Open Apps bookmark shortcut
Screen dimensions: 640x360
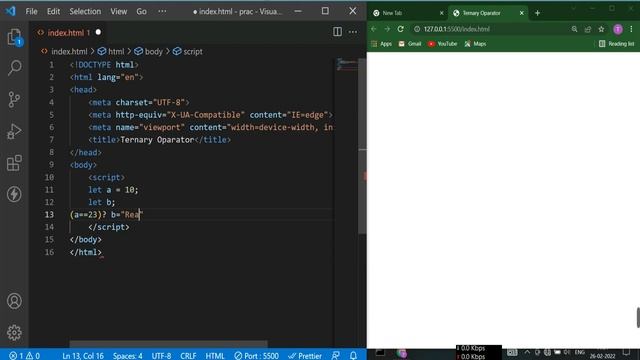pyautogui.click(x=381, y=44)
